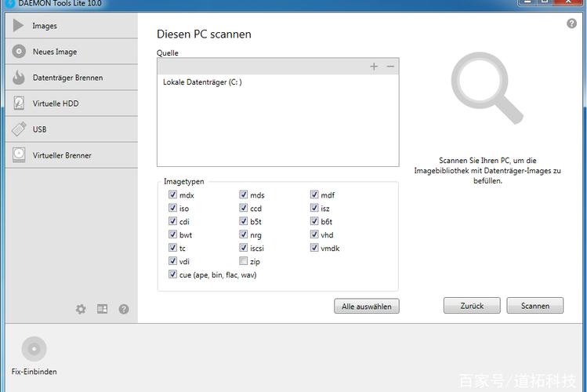Open Datenträger Brennen flame icon

click(x=19, y=77)
